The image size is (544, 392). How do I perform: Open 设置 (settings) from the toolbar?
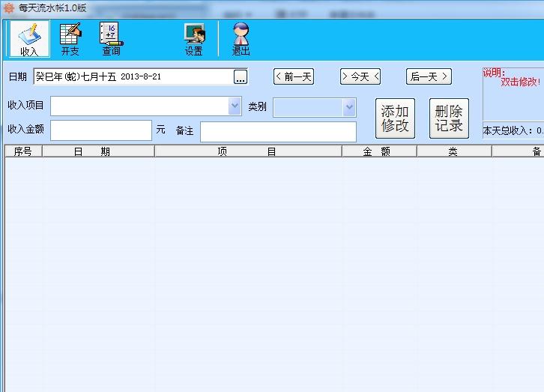coord(194,39)
